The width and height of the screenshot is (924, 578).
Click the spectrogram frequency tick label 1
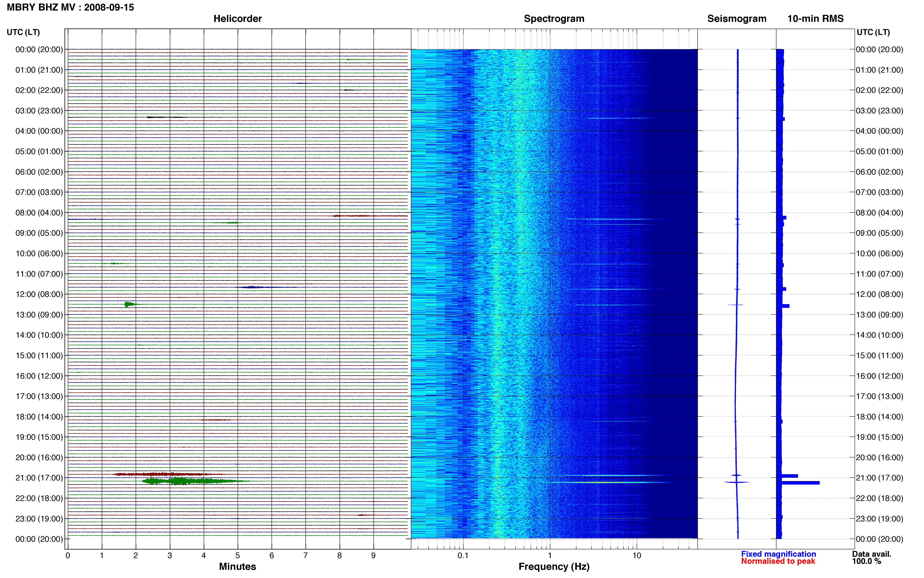click(x=550, y=555)
